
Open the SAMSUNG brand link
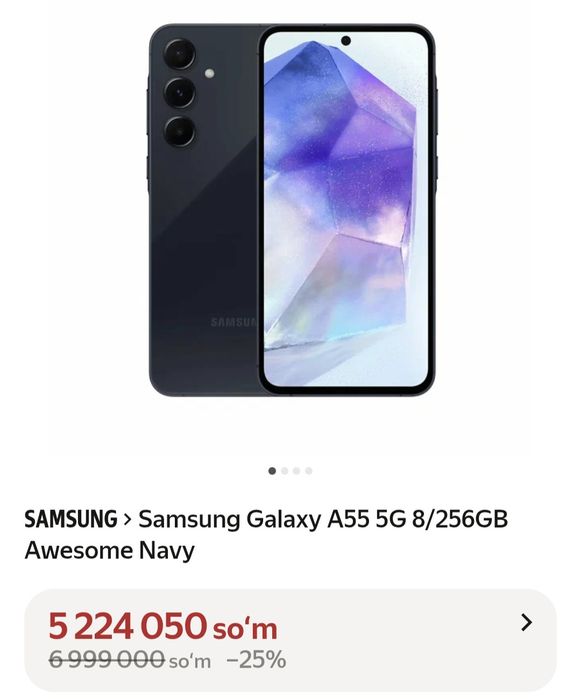pyautogui.click(x=71, y=519)
